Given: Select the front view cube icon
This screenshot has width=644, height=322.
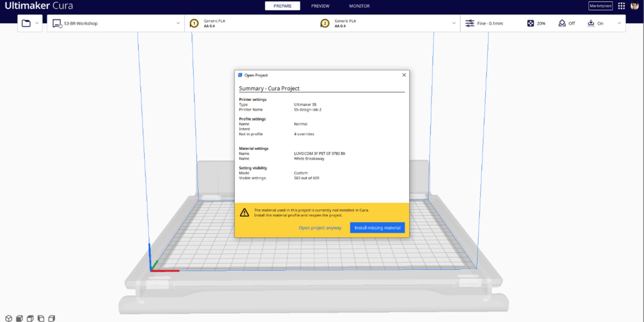Looking at the screenshot, I should 19,318.
